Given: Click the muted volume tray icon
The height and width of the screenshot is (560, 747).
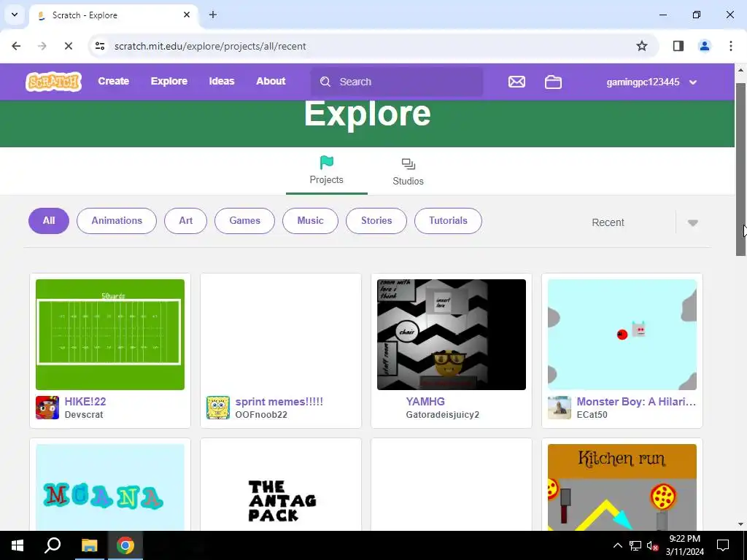Looking at the screenshot, I should click(652, 545).
